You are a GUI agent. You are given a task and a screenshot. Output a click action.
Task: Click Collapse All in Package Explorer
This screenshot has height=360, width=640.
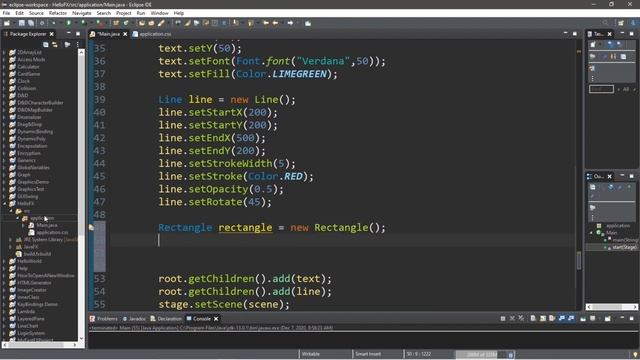click(x=46, y=44)
